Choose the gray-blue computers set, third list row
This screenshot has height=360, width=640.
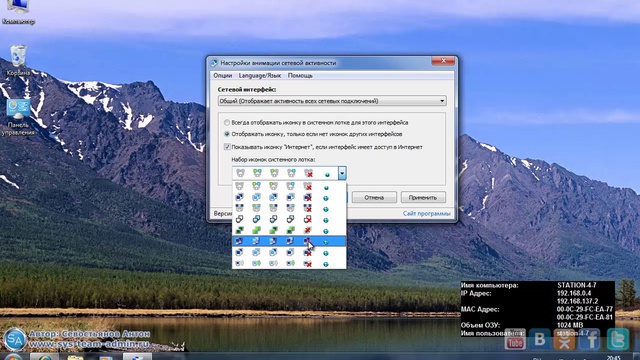tap(289, 209)
